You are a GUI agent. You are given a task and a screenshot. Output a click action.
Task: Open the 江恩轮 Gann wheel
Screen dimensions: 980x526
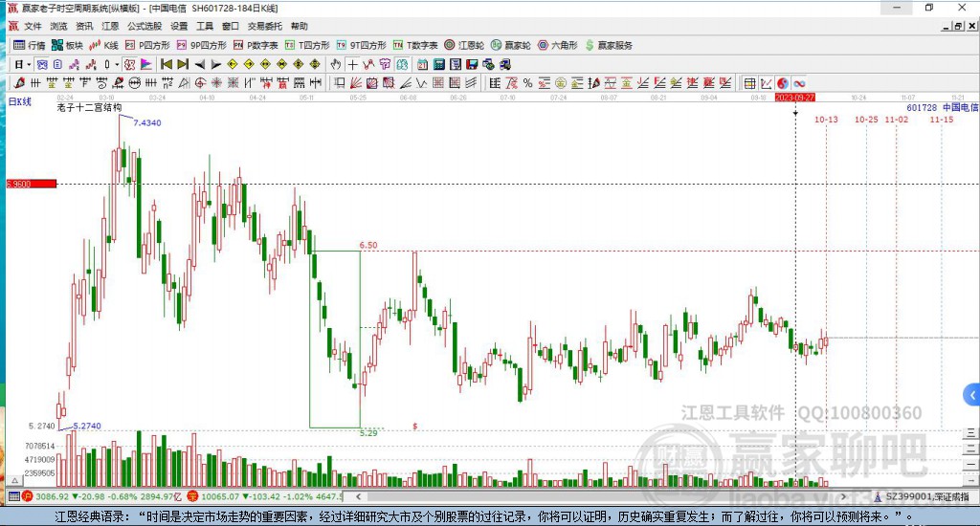464,45
